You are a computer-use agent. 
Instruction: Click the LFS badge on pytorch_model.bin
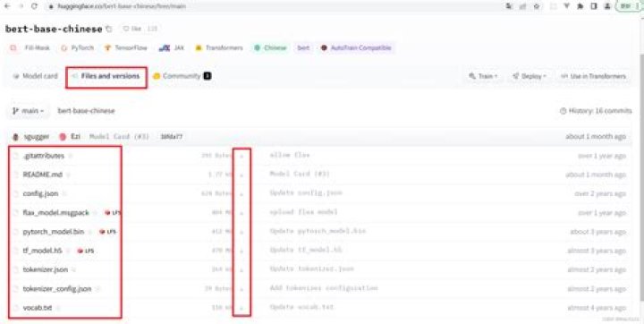tap(107, 232)
